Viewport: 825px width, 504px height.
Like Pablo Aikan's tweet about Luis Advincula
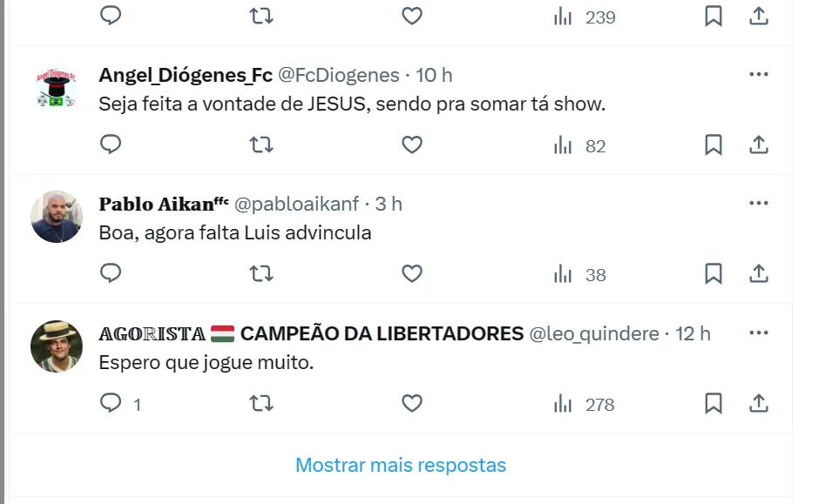412,274
